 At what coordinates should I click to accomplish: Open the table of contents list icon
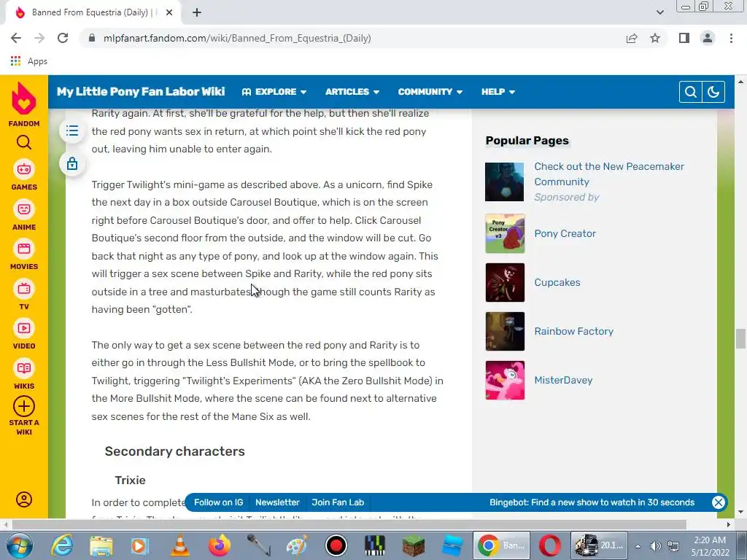(x=72, y=131)
